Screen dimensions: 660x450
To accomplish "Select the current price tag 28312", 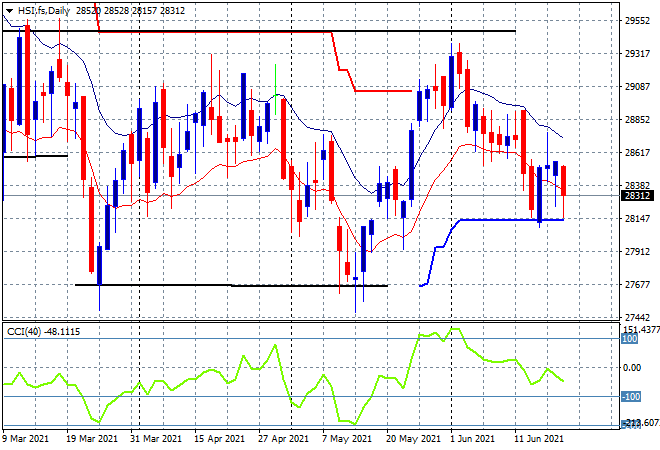I will coord(638,195).
